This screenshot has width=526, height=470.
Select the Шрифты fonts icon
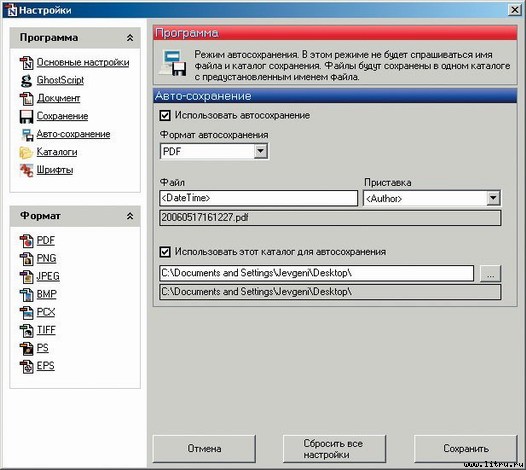point(26,170)
